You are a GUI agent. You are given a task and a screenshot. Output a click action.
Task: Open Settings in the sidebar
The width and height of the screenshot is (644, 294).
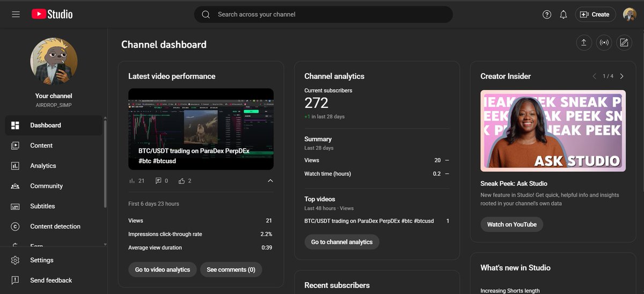coord(54,260)
